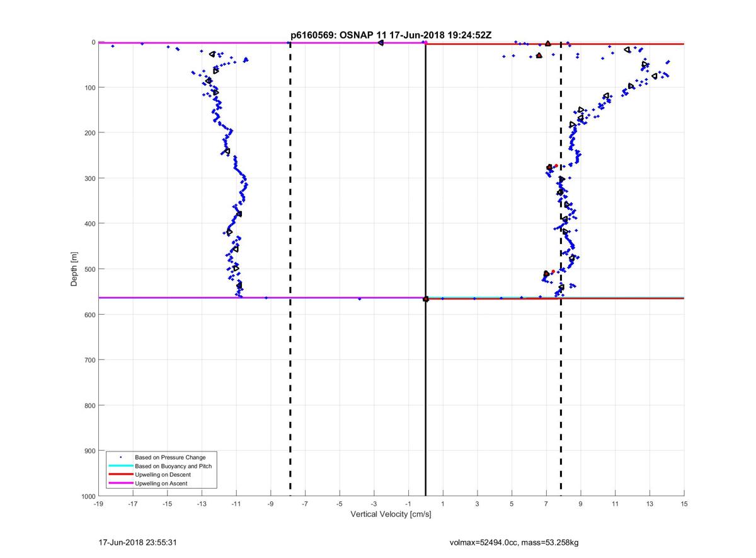The width and height of the screenshot is (756, 558).
Task: Click the y-axis tick label "0"
Action: tap(93, 42)
